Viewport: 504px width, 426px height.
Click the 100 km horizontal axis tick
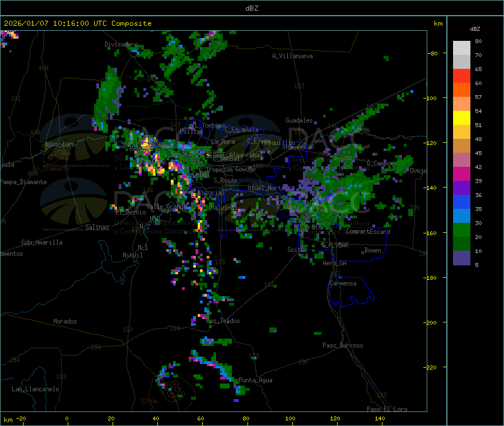click(290, 418)
